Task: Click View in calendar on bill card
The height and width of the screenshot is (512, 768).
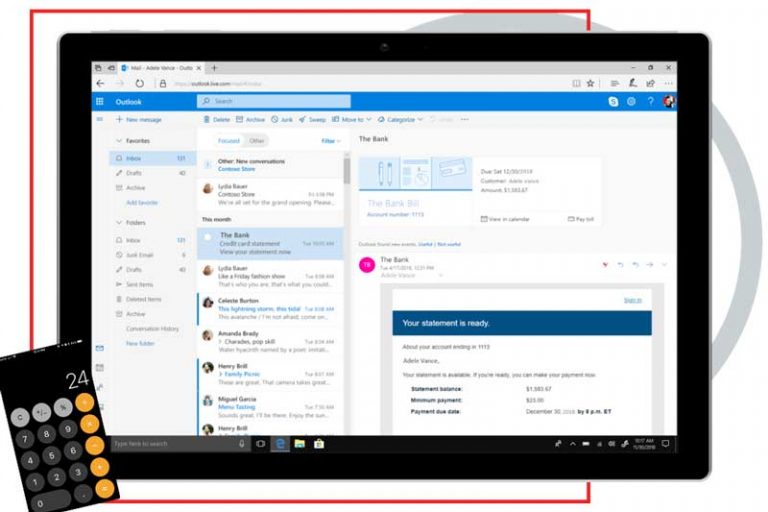Action: coord(505,219)
